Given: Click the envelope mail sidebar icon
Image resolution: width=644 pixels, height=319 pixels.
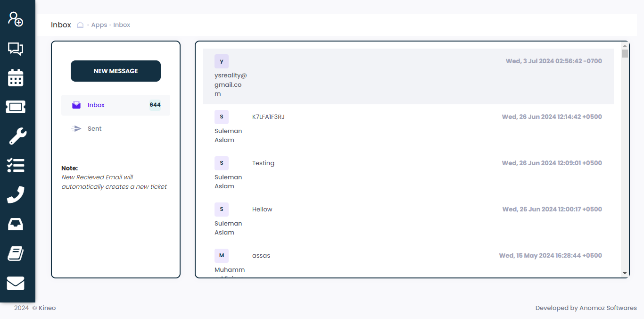Looking at the screenshot, I should point(16,283).
